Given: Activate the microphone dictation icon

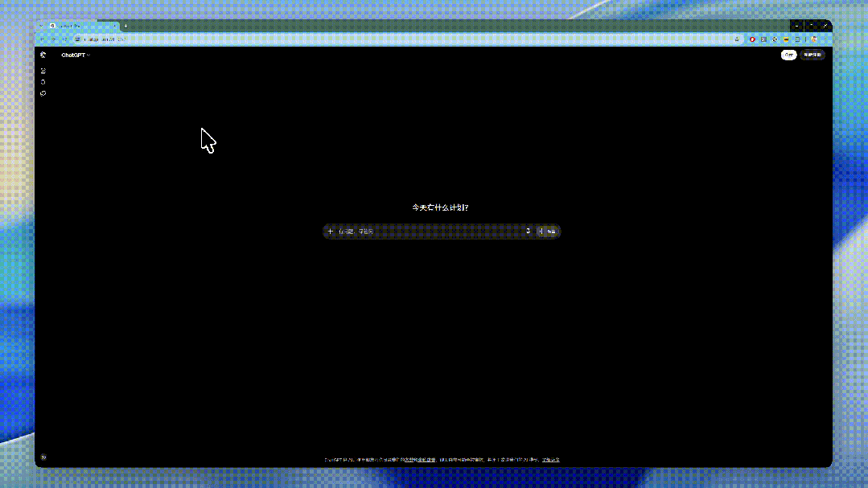Looking at the screenshot, I should pos(528,232).
